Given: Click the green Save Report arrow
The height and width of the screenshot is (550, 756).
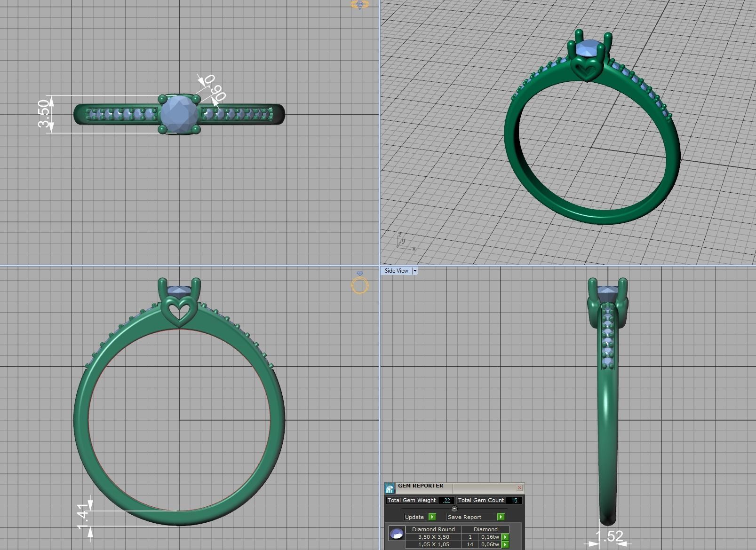Looking at the screenshot, I should [x=501, y=517].
